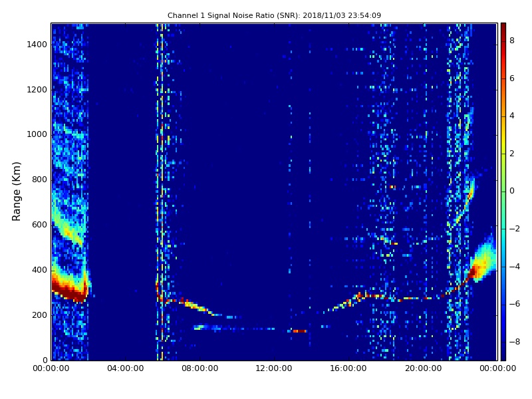This screenshot has height=399, width=532.
Task: Click the 1200 range tick label
Action: (x=37, y=90)
